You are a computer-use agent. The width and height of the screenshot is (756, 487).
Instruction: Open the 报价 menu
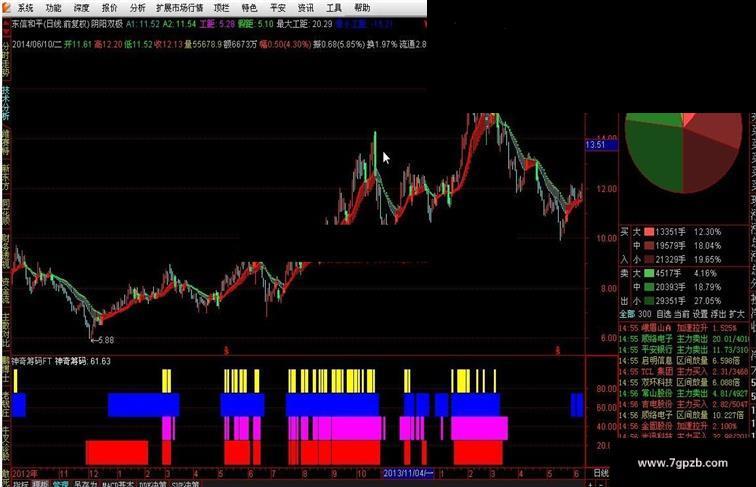[109, 8]
